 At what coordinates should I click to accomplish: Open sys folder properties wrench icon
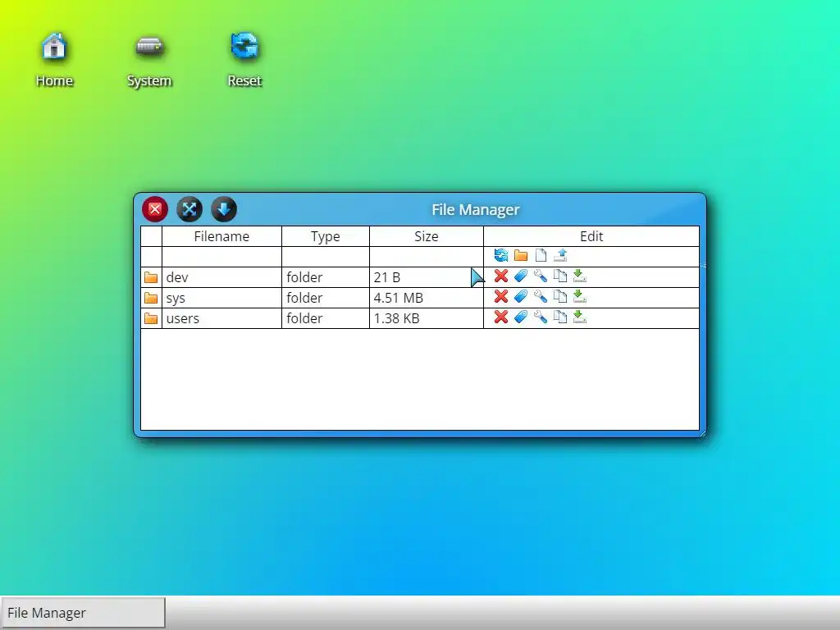(x=541, y=296)
